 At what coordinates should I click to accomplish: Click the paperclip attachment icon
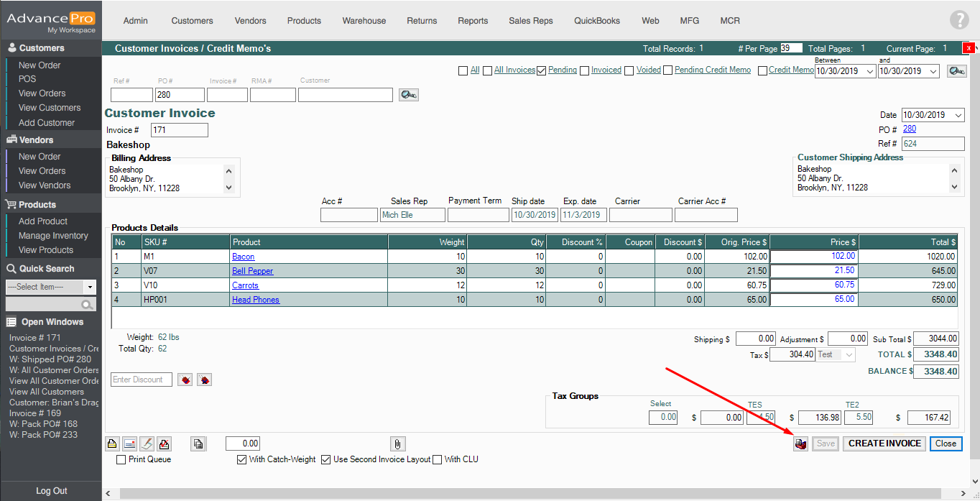pyautogui.click(x=397, y=443)
